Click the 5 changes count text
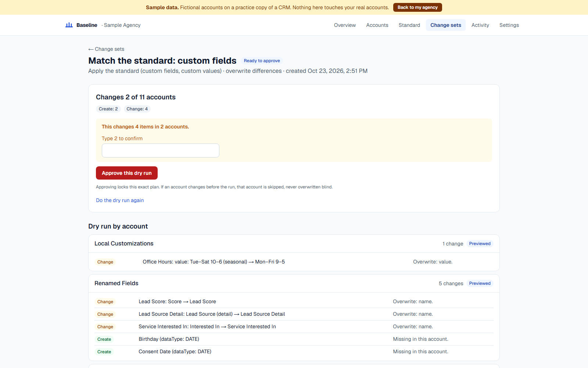The image size is (588, 368). click(451, 283)
